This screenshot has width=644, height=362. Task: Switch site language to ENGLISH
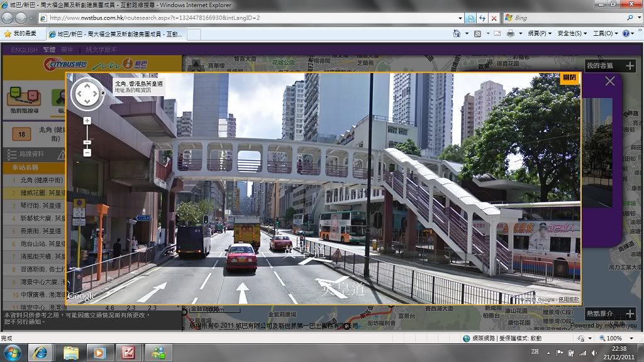[x=25, y=50]
